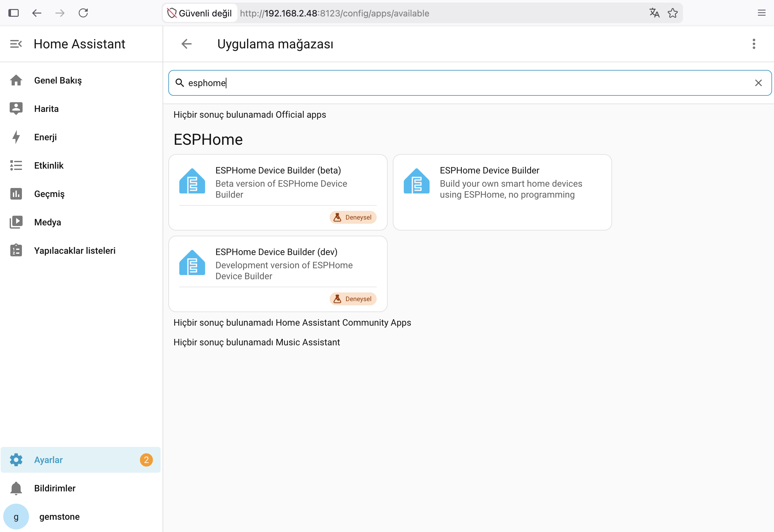Select Etkinlik in sidebar

tap(81, 165)
